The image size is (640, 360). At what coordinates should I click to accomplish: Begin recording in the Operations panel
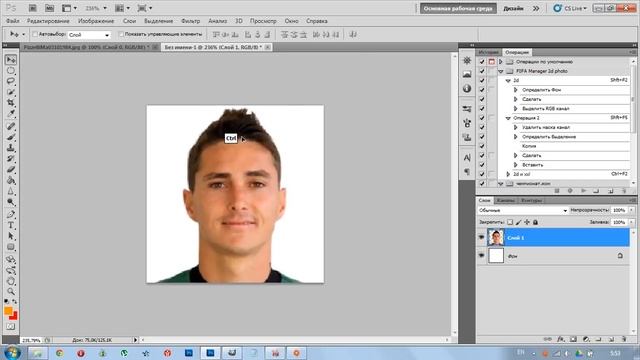point(570,191)
